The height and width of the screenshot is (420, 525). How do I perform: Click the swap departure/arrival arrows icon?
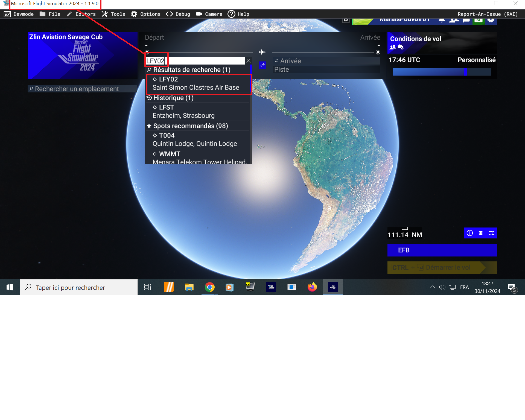[x=262, y=65]
